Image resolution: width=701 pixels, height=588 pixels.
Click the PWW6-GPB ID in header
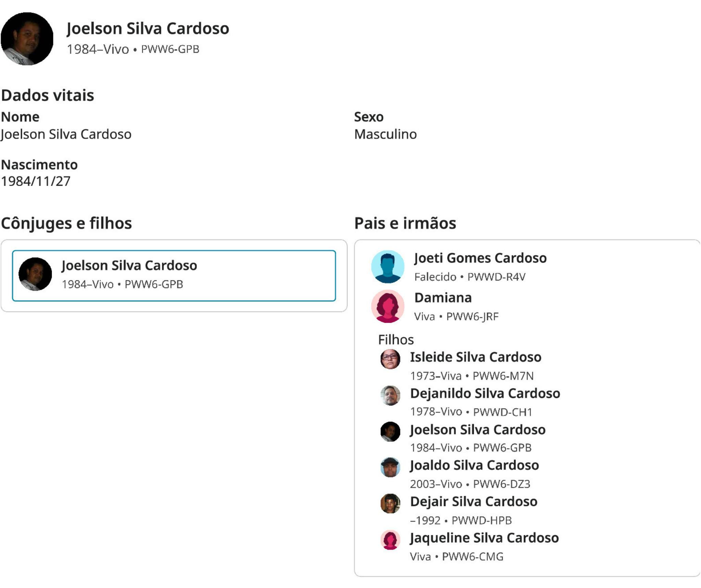170,49
